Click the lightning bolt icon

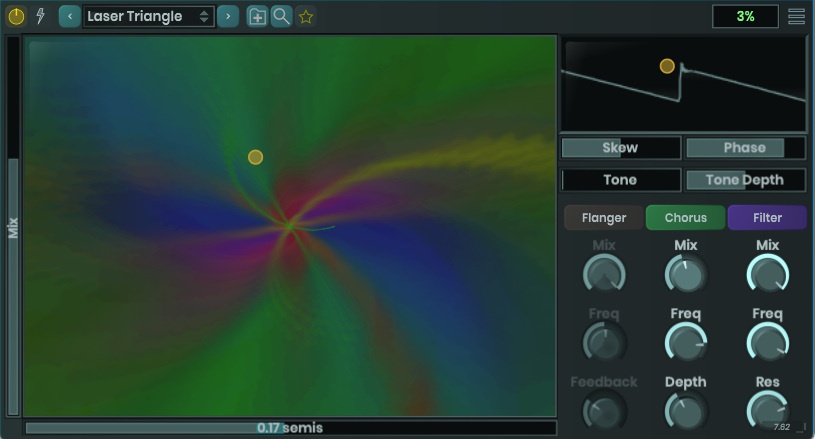click(40, 16)
